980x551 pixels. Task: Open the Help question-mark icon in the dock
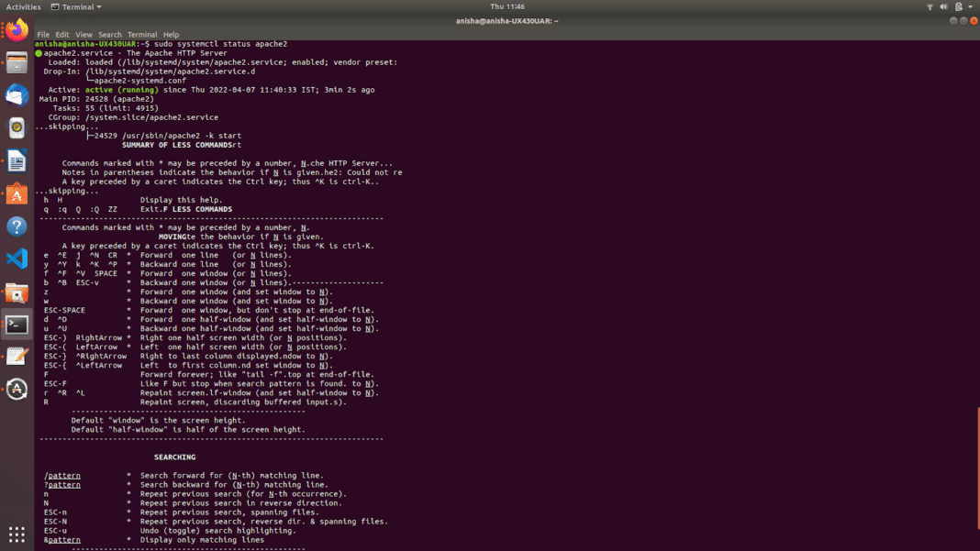(x=16, y=226)
